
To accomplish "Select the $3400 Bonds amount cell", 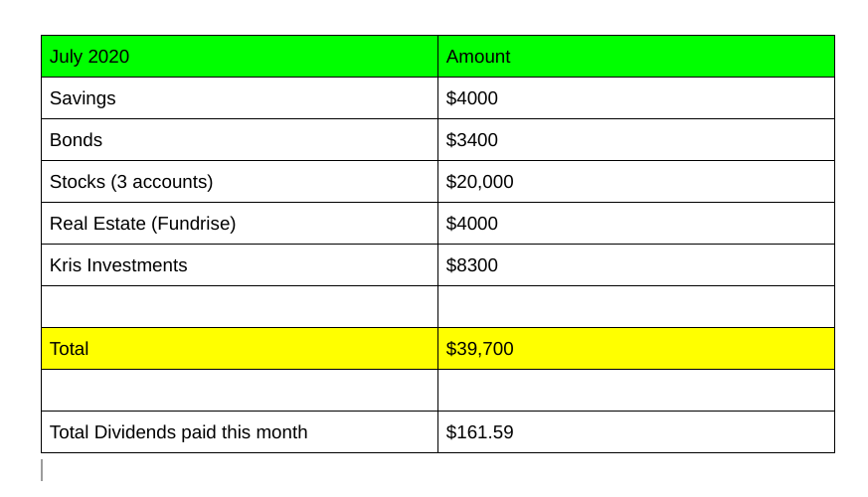I will click(x=635, y=140).
